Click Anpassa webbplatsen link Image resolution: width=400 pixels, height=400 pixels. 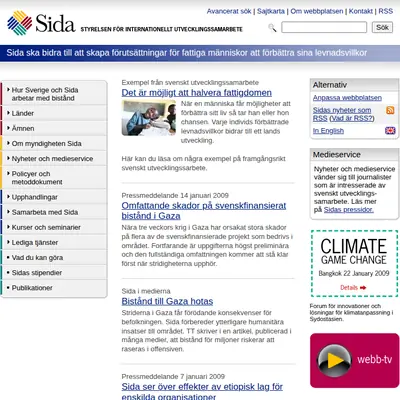(347, 98)
